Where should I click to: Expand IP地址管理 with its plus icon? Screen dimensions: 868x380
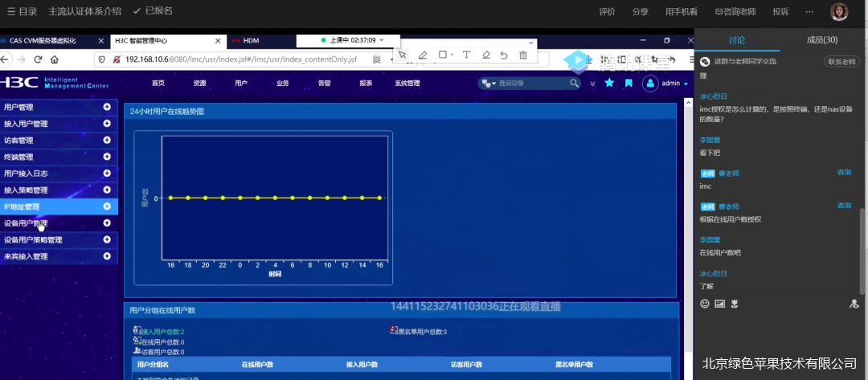[x=107, y=206]
